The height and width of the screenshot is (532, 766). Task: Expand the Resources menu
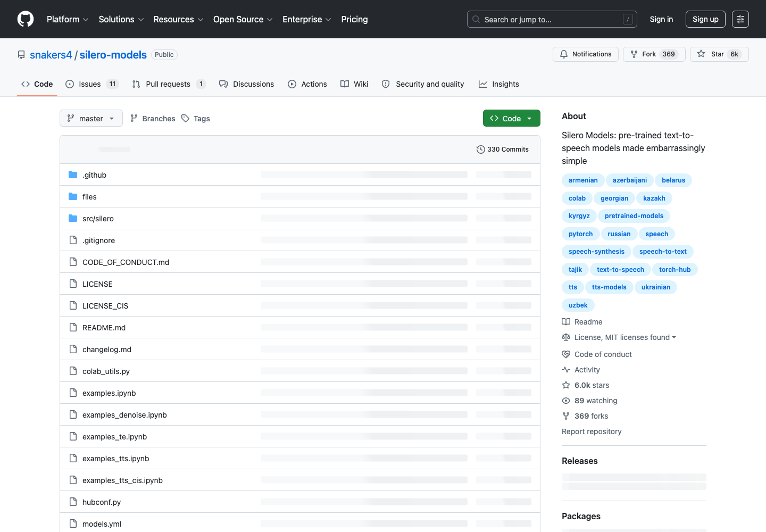pyautogui.click(x=179, y=19)
